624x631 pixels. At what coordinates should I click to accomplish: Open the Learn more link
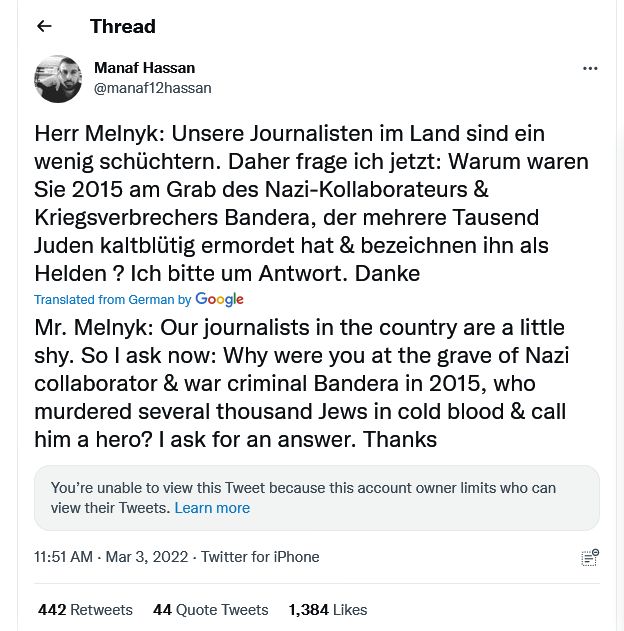212,508
